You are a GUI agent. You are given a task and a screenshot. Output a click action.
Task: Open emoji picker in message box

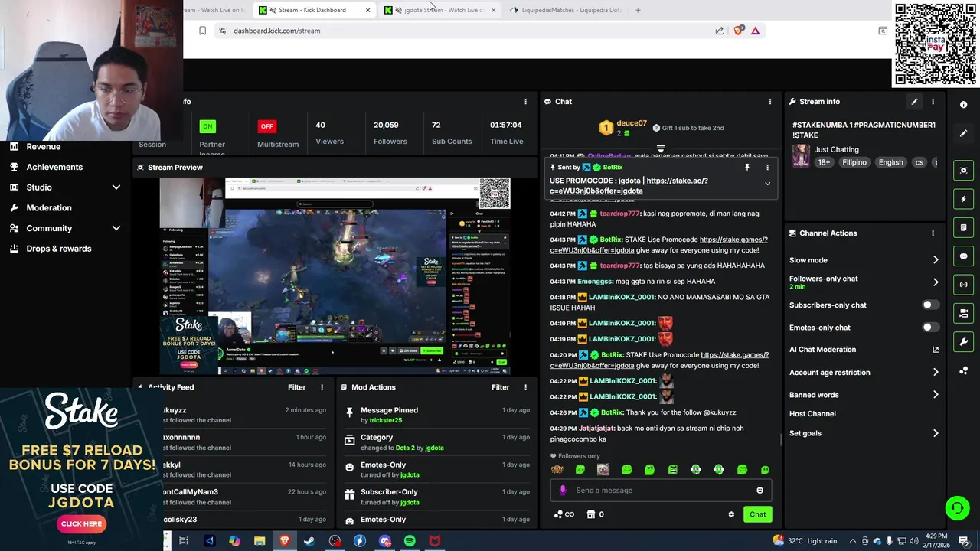tap(759, 491)
